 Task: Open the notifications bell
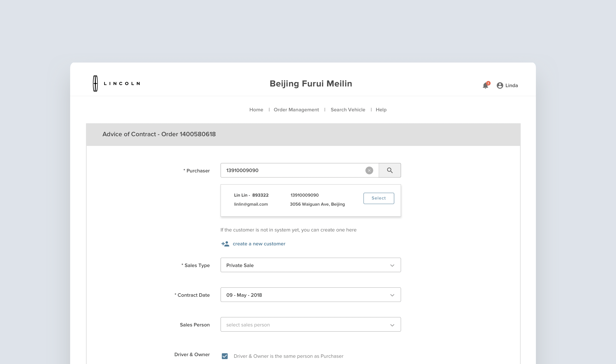(x=485, y=85)
